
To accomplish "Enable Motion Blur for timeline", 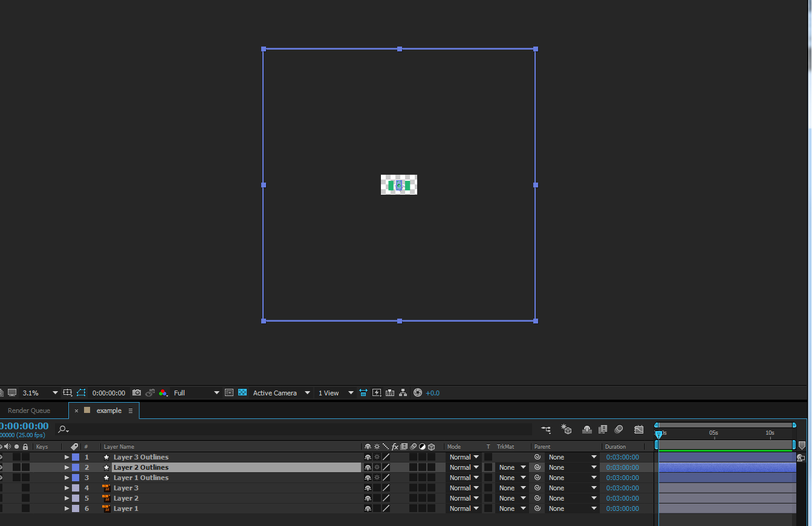I will [x=619, y=429].
